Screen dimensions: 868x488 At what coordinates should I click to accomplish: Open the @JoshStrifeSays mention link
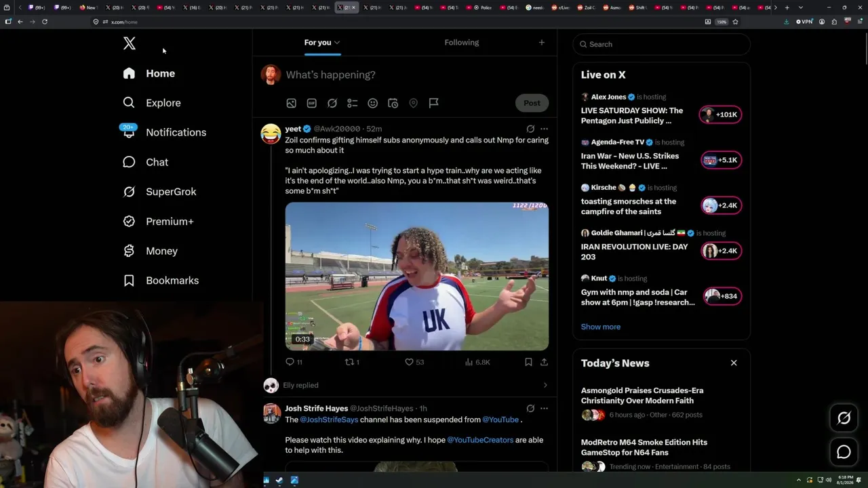pyautogui.click(x=329, y=420)
